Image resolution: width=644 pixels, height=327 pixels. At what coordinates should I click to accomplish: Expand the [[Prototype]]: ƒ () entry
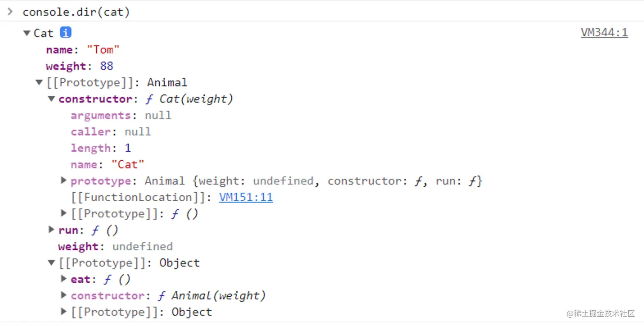pyautogui.click(x=64, y=213)
